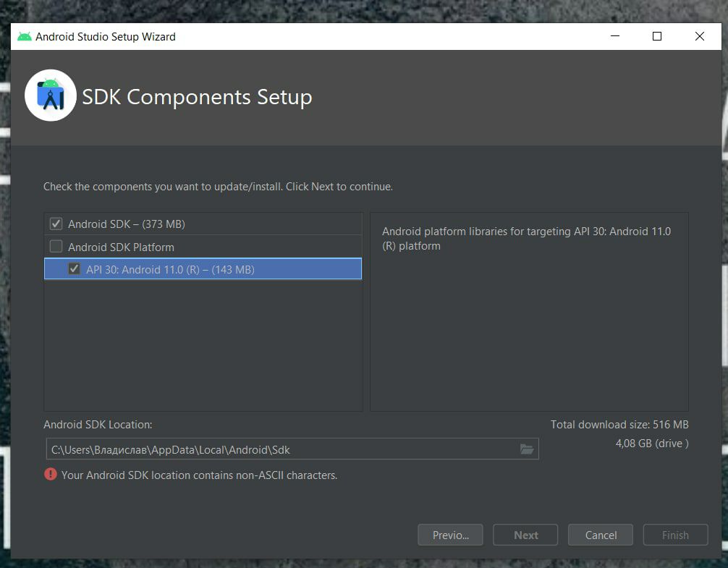The height and width of the screenshot is (568, 728).
Task: Click the green Android icon in title bar
Action: [24, 36]
